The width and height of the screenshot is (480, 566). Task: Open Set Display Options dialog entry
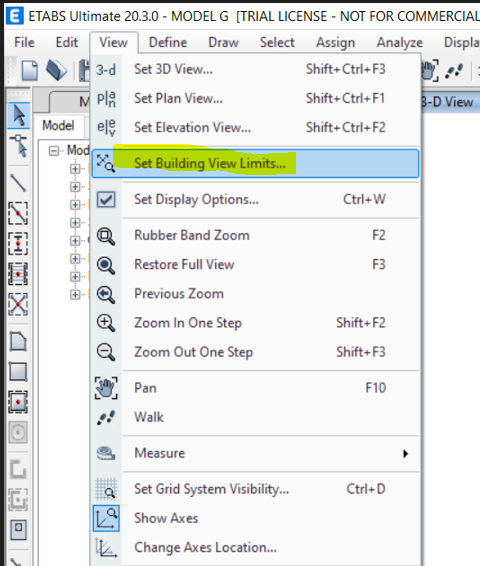coord(256,199)
